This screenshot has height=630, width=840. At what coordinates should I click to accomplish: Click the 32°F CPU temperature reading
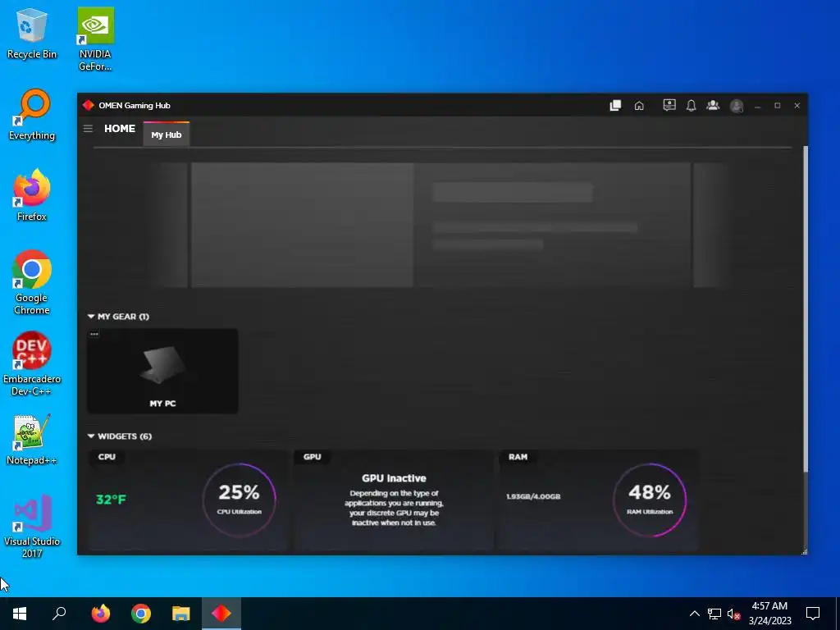point(111,500)
